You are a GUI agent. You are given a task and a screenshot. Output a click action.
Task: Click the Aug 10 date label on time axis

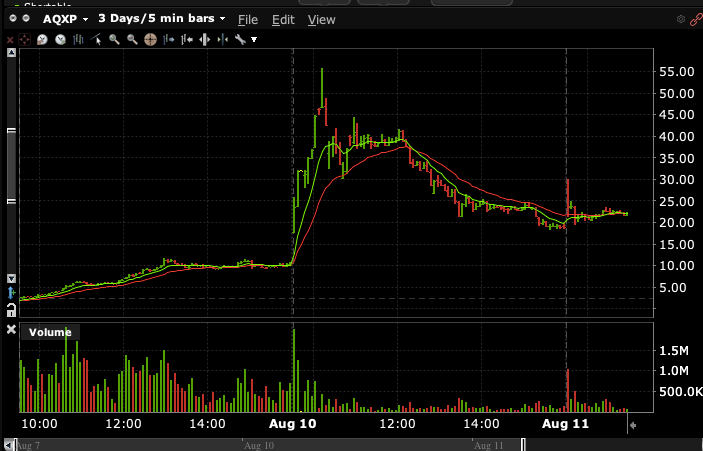point(293,424)
